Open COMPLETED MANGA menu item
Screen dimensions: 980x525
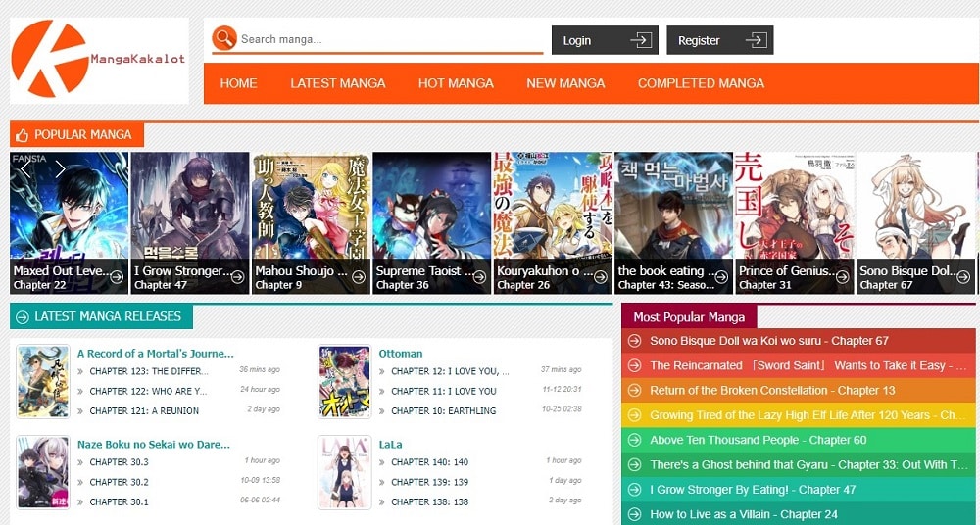pyautogui.click(x=701, y=83)
